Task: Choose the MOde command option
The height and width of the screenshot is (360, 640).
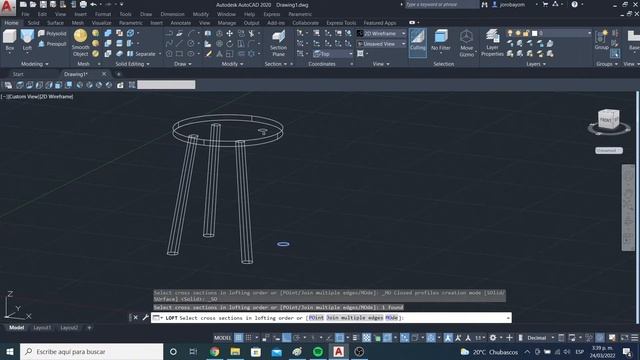Action: (x=391, y=318)
